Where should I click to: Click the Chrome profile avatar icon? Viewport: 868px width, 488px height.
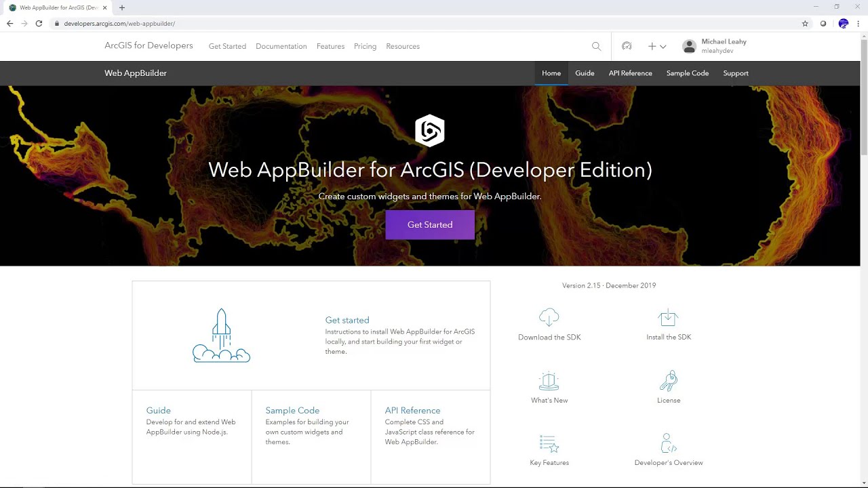[x=844, y=23]
